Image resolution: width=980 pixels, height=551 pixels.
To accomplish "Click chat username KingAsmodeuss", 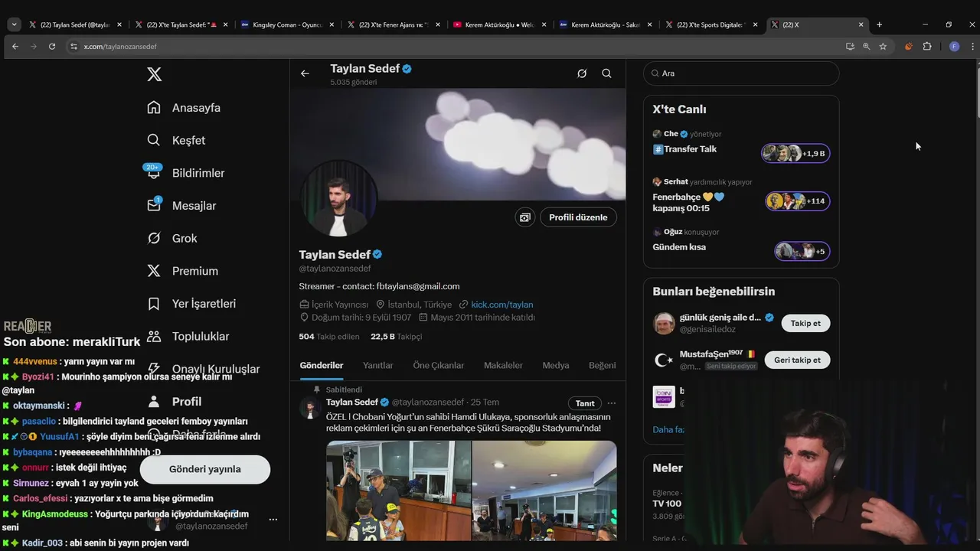I will pyautogui.click(x=55, y=514).
